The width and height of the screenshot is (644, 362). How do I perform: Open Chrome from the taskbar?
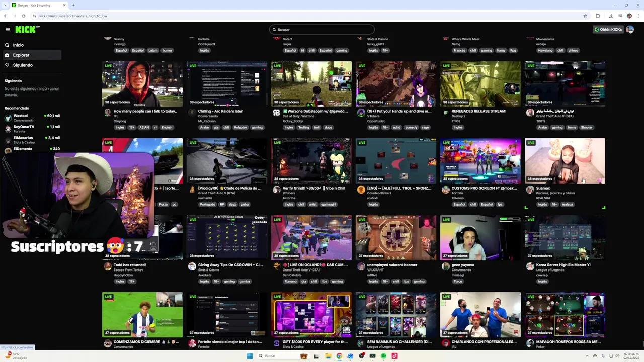339,356
